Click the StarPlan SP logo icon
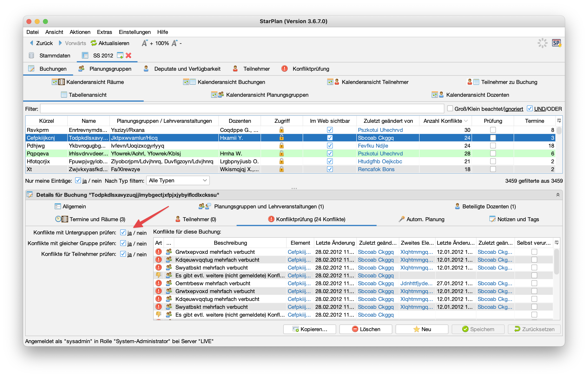Image resolution: width=588 pixels, height=377 pixels. pyautogui.click(x=556, y=43)
